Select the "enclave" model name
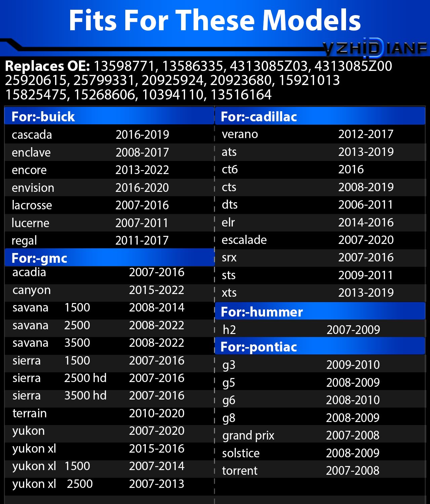430x504 pixels. tap(31, 153)
